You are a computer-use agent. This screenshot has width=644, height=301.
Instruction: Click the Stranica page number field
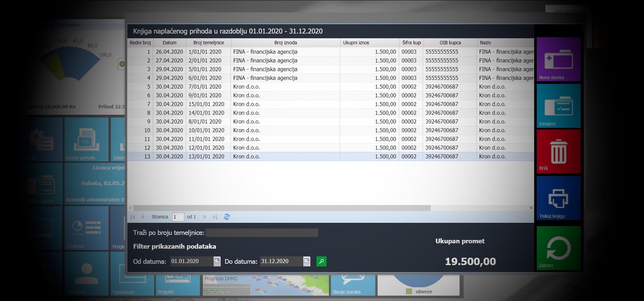(178, 217)
